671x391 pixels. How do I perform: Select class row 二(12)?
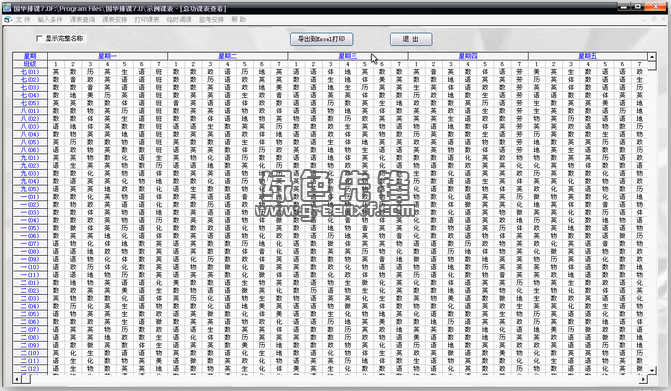tap(30, 368)
